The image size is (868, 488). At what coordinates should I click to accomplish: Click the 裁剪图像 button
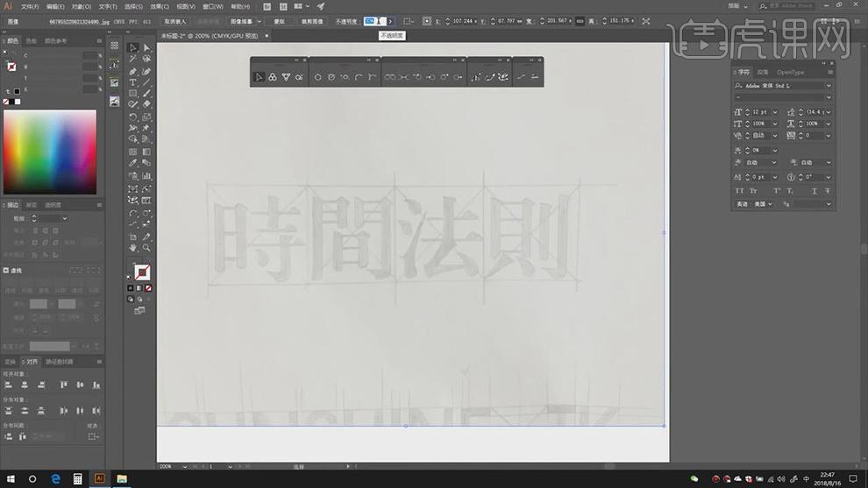click(x=312, y=21)
